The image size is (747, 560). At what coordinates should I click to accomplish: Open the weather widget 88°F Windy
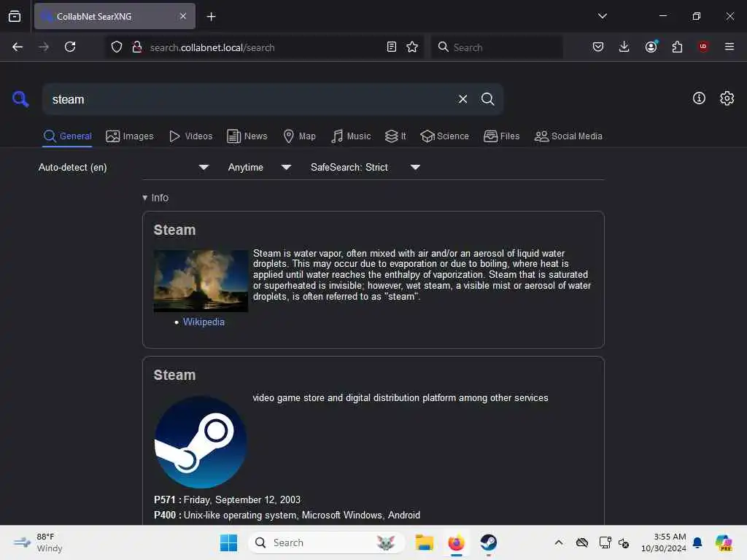39,542
